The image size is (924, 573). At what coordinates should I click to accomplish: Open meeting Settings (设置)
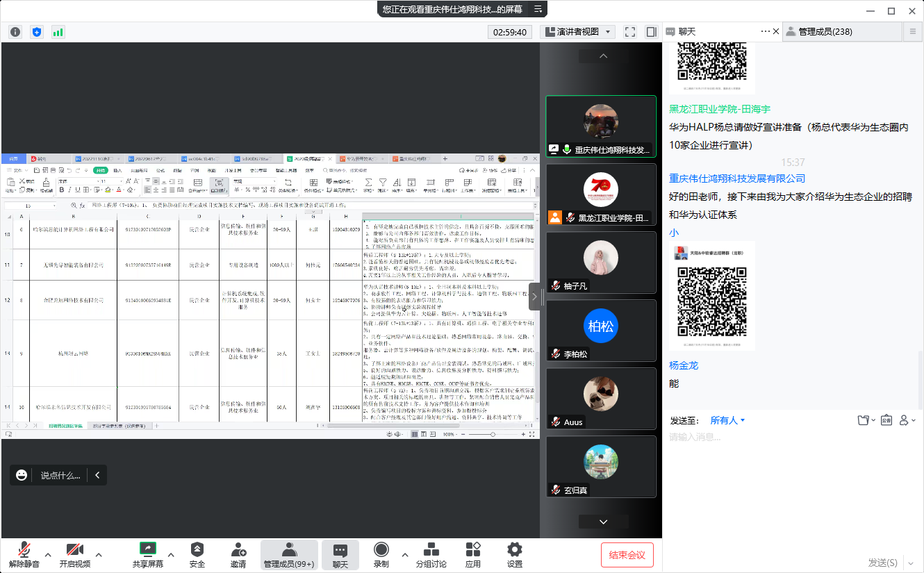click(x=514, y=554)
